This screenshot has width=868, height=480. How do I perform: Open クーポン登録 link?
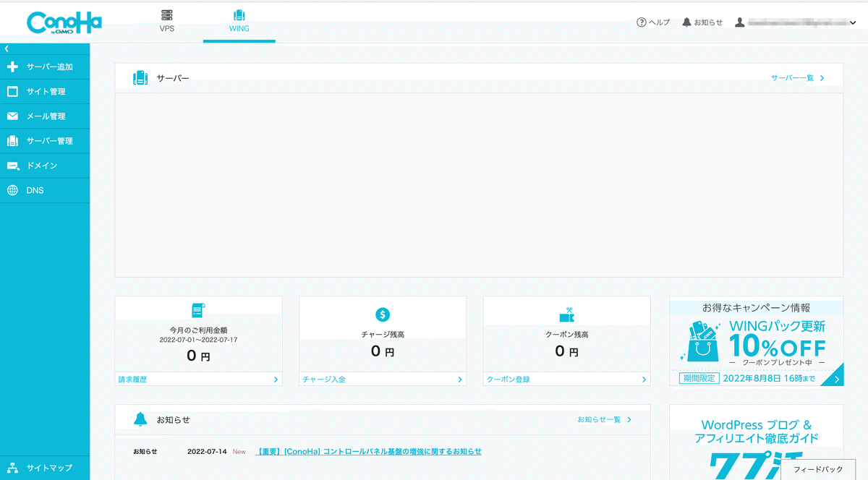click(509, 379)
